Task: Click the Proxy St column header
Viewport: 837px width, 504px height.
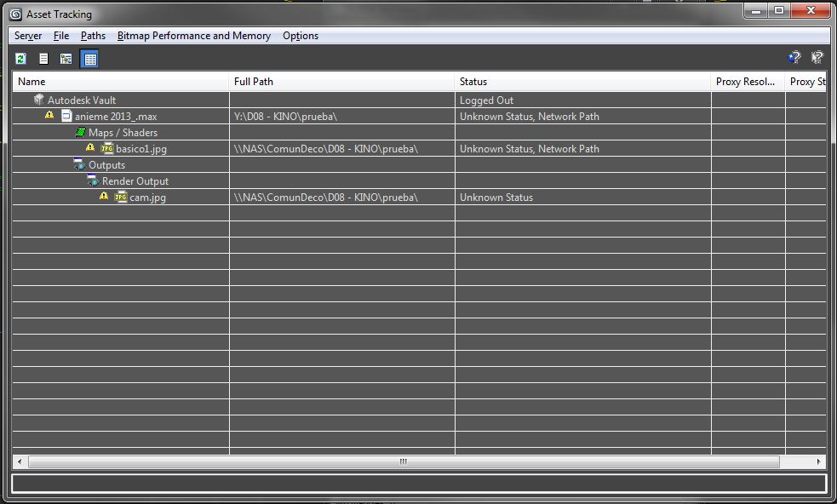Action: (806, 82)
